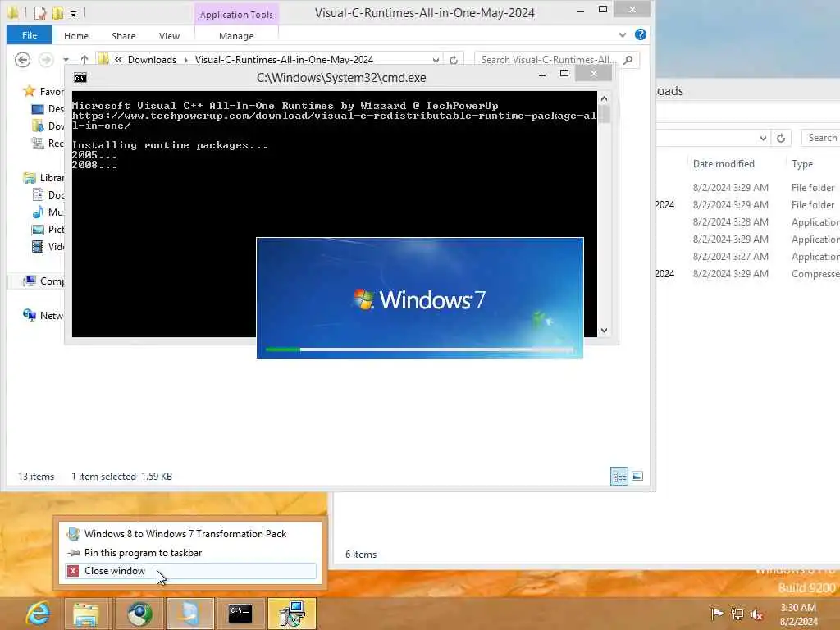The image size is (840, 630).
Task: Open the clock showing 3:30 AM
Action: coord(799,614)
